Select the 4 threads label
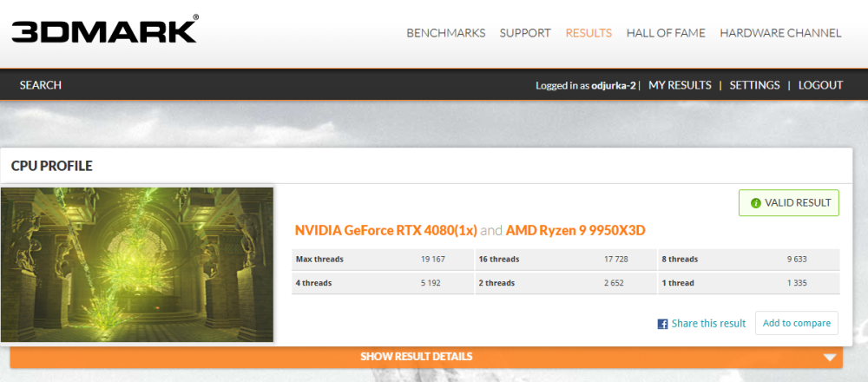Screen dimensions: 868x382 (x=314, y=283)
